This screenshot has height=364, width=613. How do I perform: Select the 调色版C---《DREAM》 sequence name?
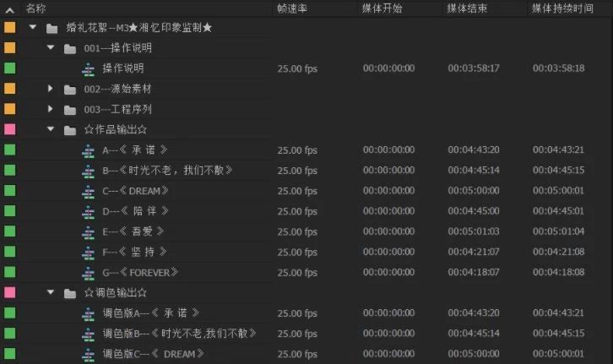(x=154, y=354)
